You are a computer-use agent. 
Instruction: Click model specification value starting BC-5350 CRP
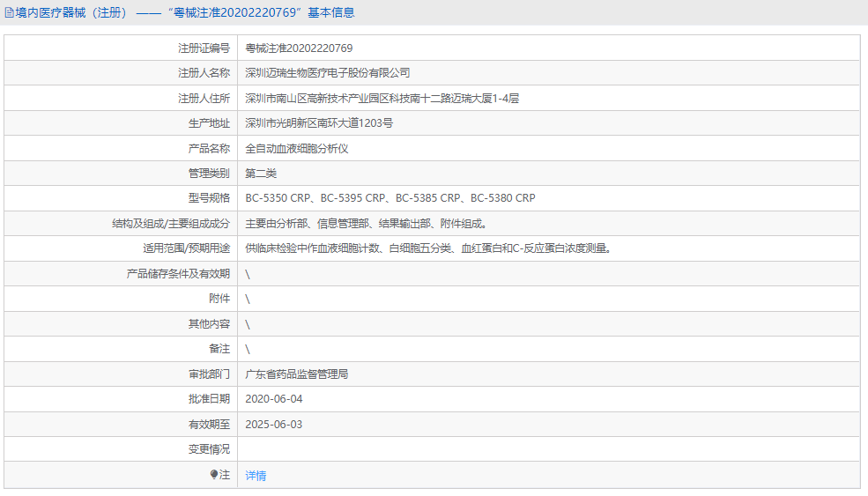[390, 198]
